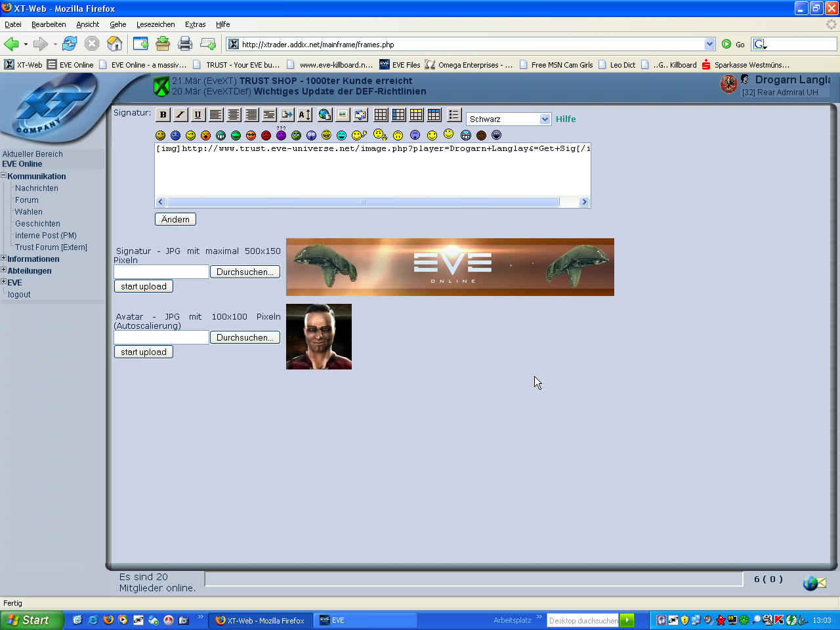Click the Firefox stop loading button
This screenshot has height=630, width=840.
tap(92, 44)
